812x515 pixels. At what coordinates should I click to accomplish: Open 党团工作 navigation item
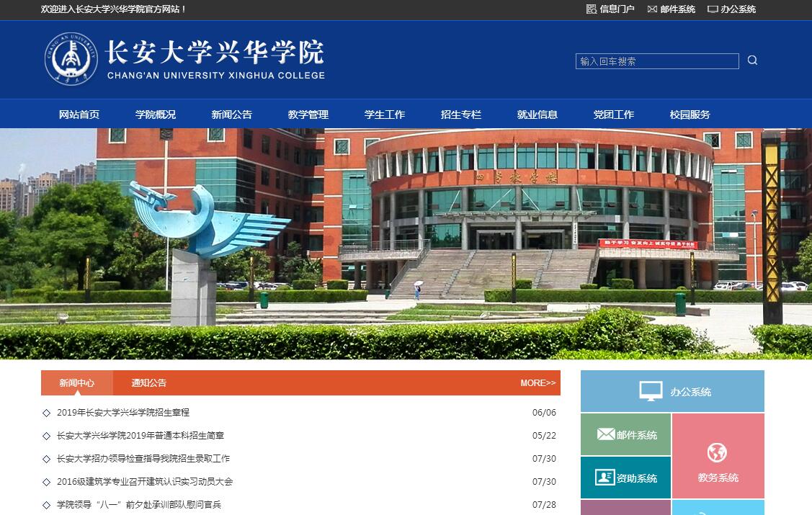[x=614, y=115]
